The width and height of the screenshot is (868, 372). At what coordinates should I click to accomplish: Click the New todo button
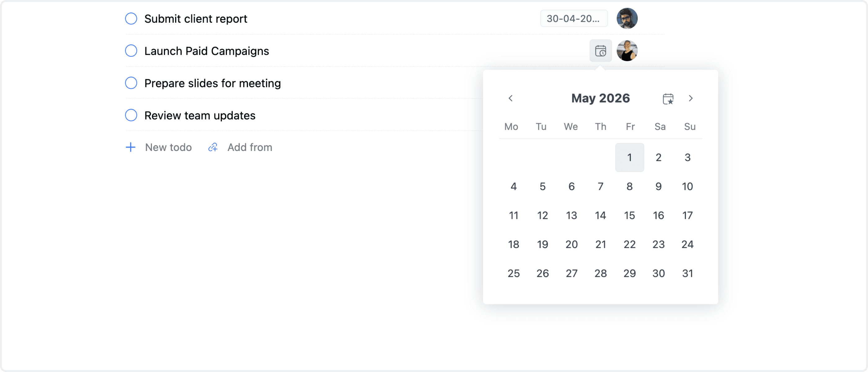[168, 147]
